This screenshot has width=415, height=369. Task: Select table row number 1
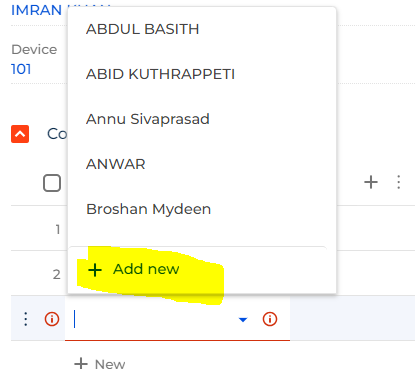coord(58,229)
